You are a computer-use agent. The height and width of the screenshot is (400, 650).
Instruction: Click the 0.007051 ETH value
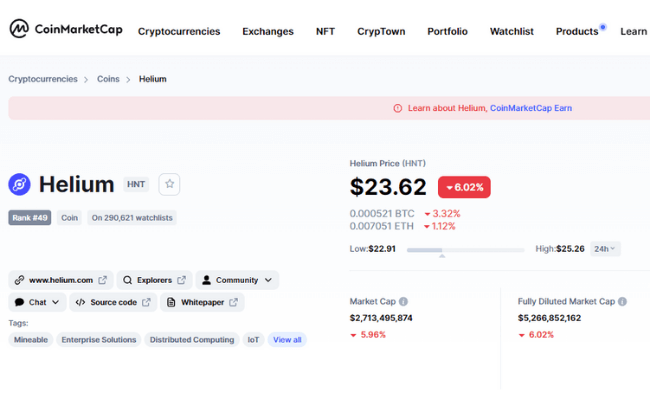[x=381, y=226]
